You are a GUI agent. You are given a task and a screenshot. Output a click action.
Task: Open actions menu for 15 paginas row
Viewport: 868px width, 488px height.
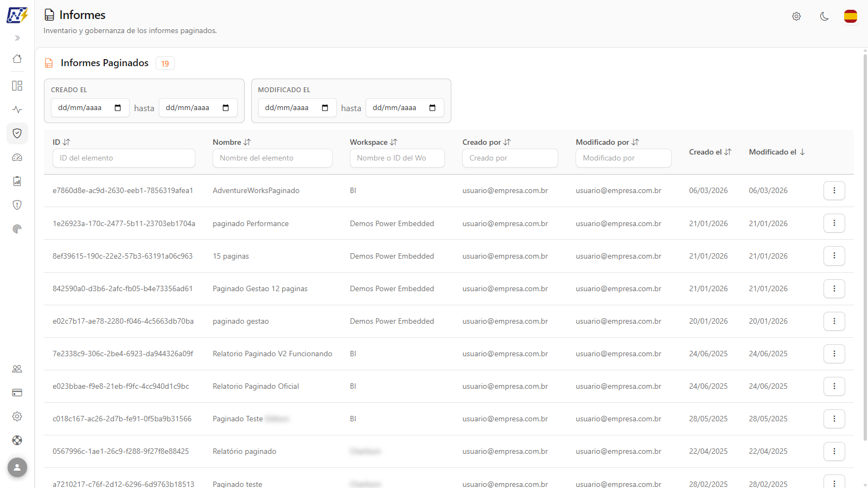pyautogui.click(x=834, y=256)
